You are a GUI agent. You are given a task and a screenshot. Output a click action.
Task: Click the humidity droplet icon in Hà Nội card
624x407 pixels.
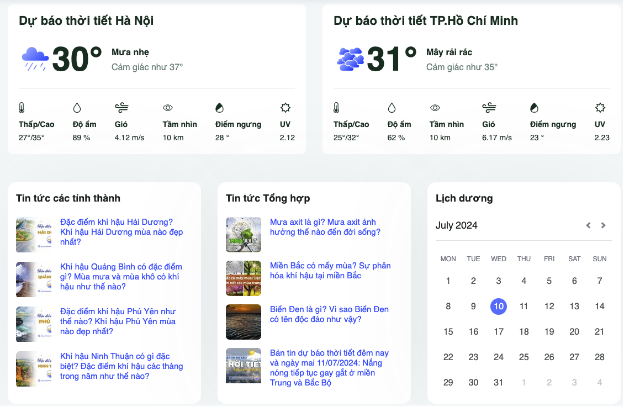point(77,107)
